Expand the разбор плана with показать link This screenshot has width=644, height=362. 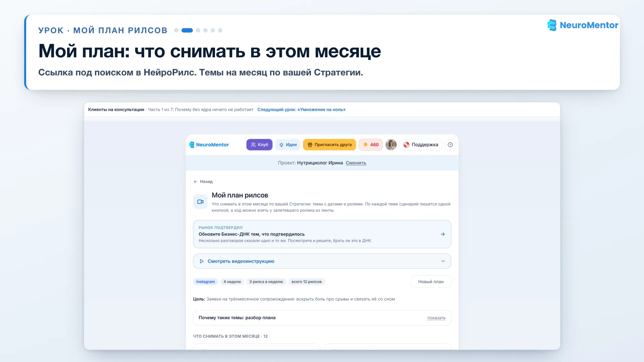pos(436,318)
